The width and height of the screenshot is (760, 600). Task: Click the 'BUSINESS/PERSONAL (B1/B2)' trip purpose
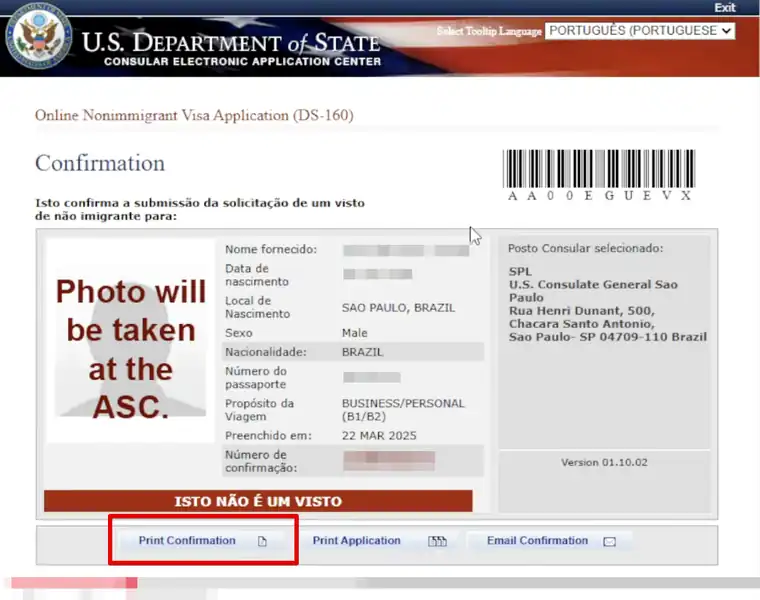point(403,410)
